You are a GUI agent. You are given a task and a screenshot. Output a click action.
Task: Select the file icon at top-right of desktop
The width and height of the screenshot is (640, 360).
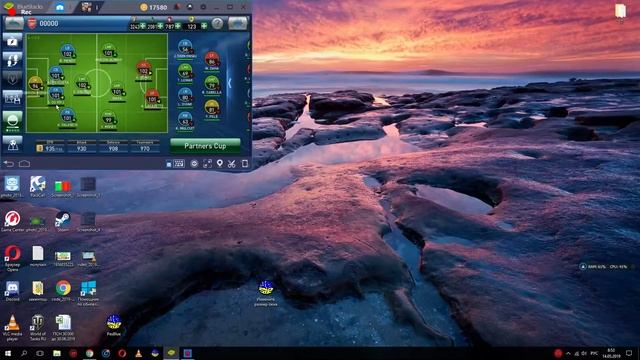[x=620, y=12]
